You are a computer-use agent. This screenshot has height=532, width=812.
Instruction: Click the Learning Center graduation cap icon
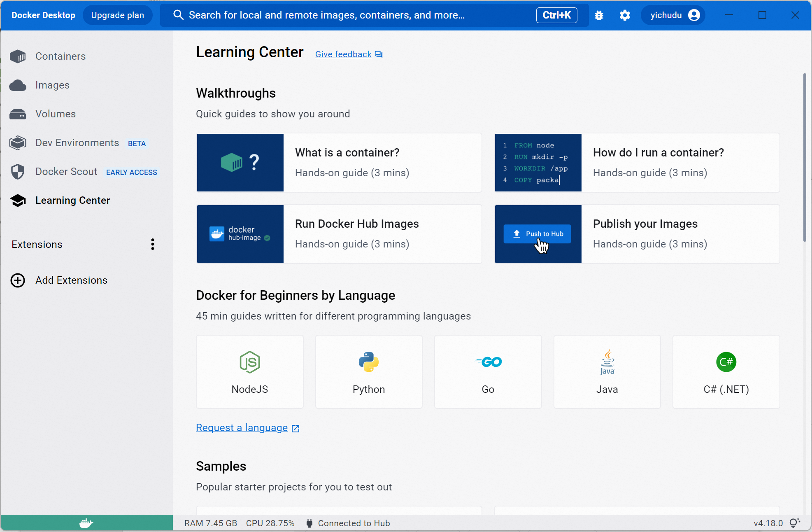18,201
